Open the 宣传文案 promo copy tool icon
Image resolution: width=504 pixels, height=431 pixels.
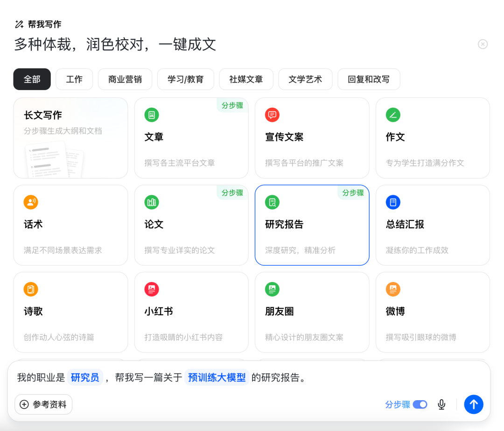[272, 115]
